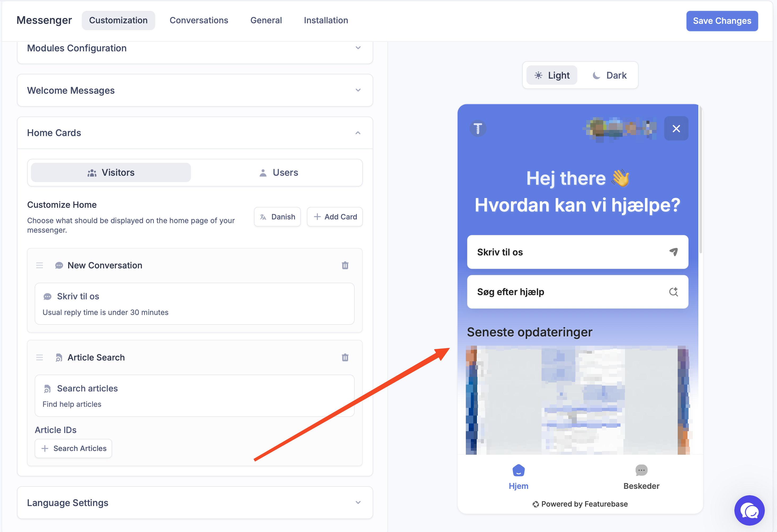Viewport: 777px width, 532px height.
Task: Grab the New Conversation drag handle
Action: coord(39,265)
